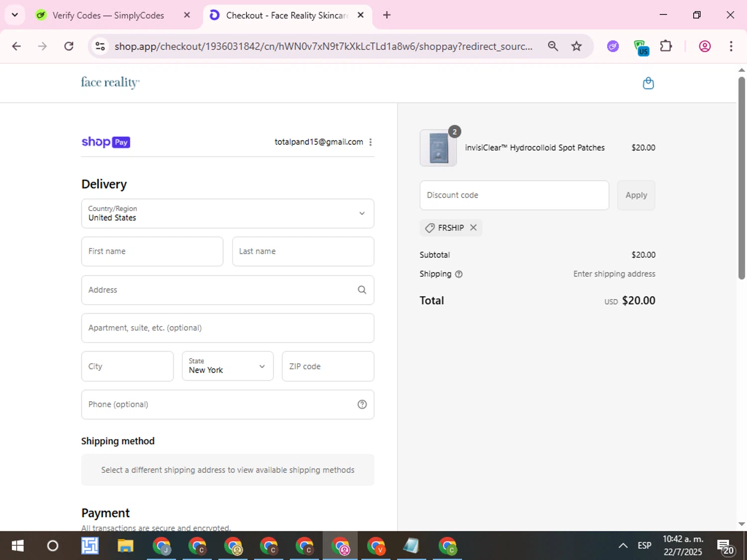Click the totalpand15@gmail.com account email
747x560 pixels.
(319, 142)
